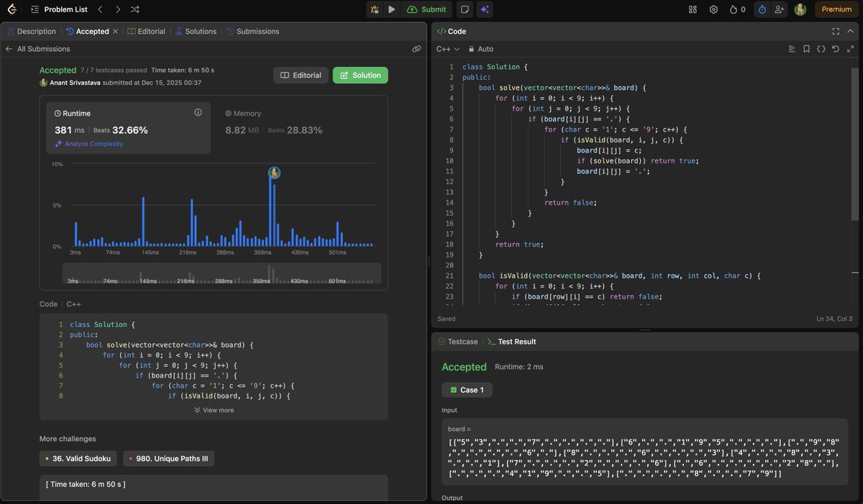Open 36. Valid Sudoku challenge
The image size is (863, 504).
click(x=78, y=458)
